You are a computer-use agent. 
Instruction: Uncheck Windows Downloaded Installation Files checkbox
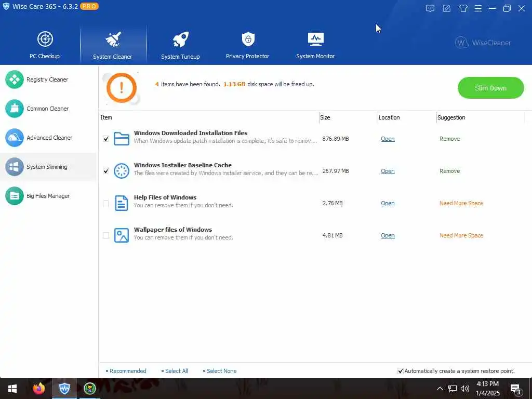coord(106,139)
